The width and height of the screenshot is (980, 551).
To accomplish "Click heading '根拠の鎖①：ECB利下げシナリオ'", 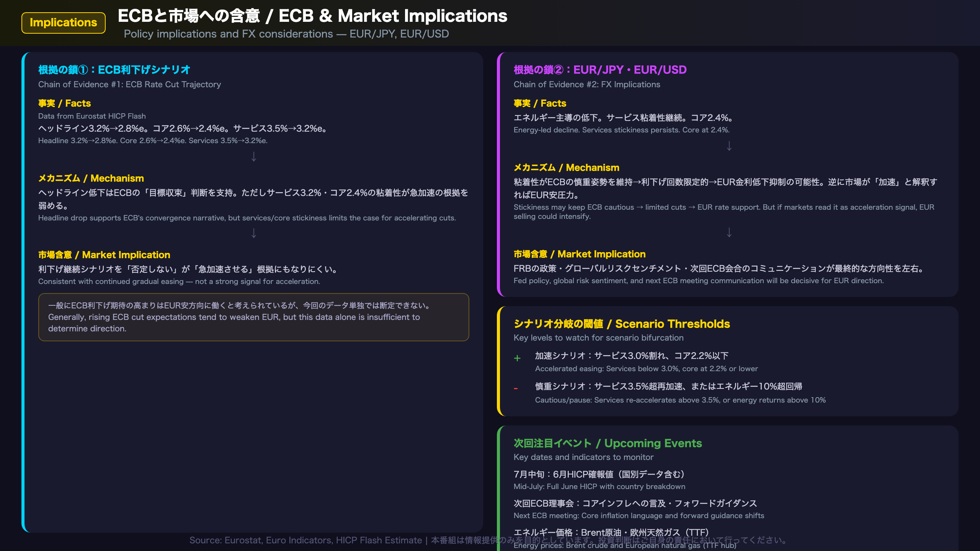I will tap(114, 70).
